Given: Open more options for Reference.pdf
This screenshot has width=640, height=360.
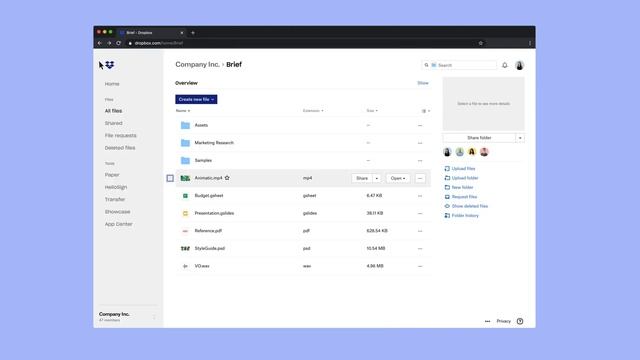Looking at the screenshot, I should coord(420,231).
